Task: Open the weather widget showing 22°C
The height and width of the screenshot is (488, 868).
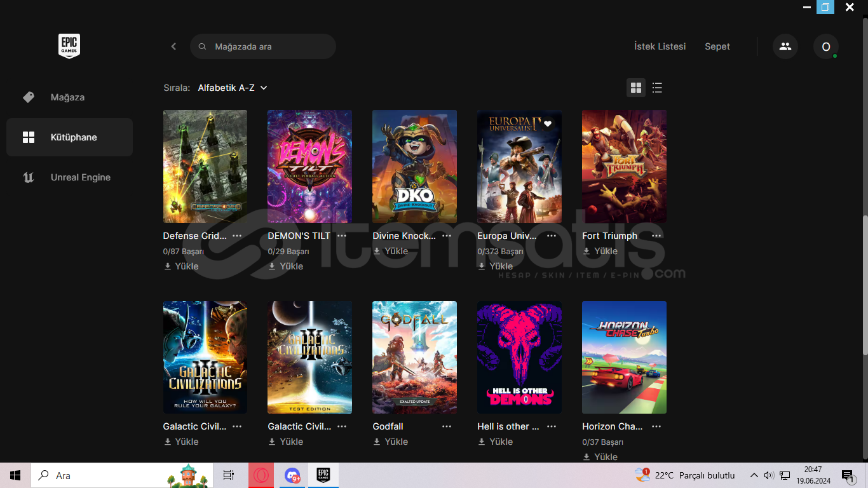Action: (684, 475)
